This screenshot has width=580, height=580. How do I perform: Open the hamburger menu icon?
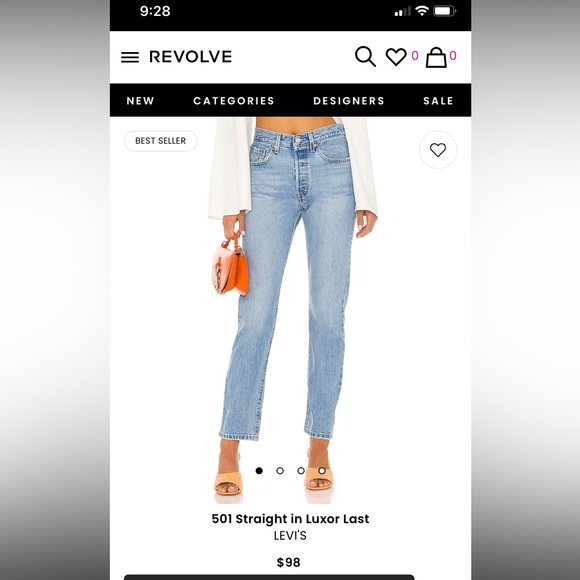(130, 57)
